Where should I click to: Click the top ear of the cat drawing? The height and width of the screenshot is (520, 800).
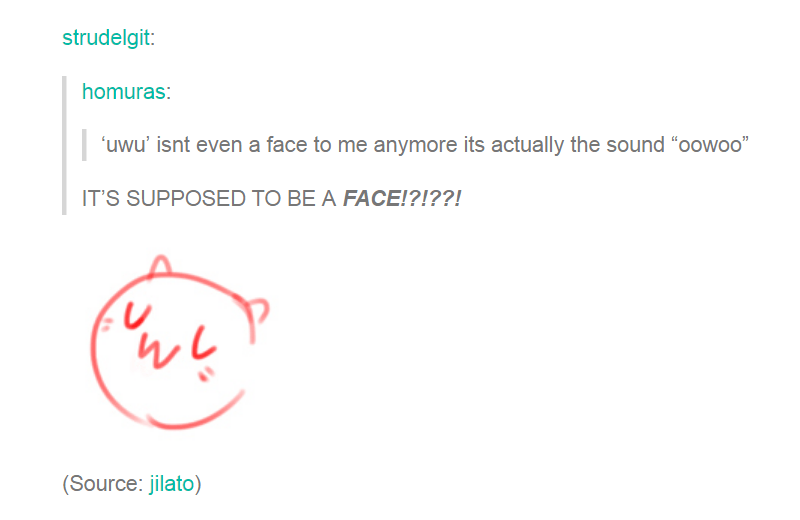[161, 265]
